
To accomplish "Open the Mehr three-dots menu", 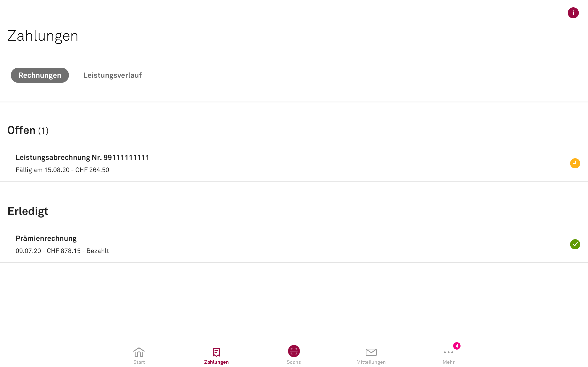I will pos(448,352).
